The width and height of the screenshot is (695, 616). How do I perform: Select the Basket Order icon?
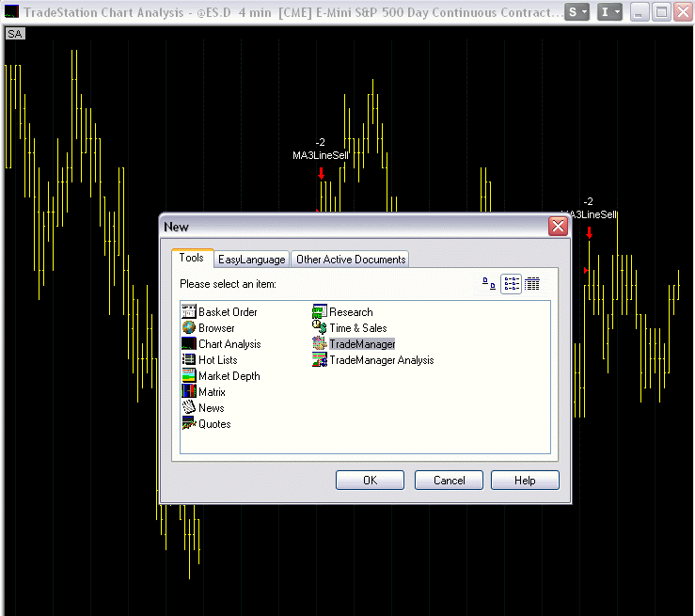[x=189, y=312]
